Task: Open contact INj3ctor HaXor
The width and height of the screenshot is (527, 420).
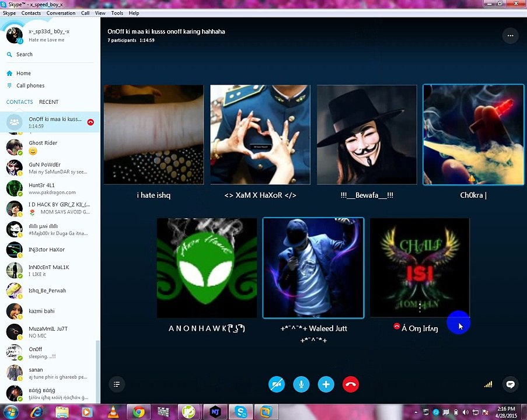Action: [x=50, y=250]
